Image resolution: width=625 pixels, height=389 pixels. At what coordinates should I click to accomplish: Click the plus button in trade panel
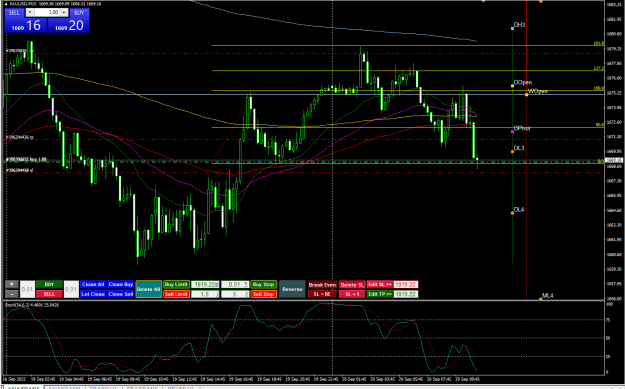12,284
